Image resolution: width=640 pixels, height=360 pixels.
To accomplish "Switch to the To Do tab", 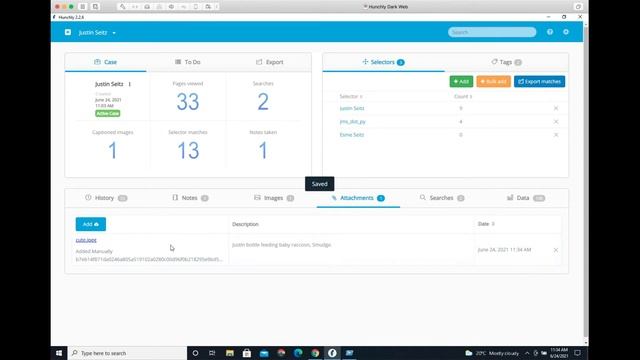I will coord(188,62).
